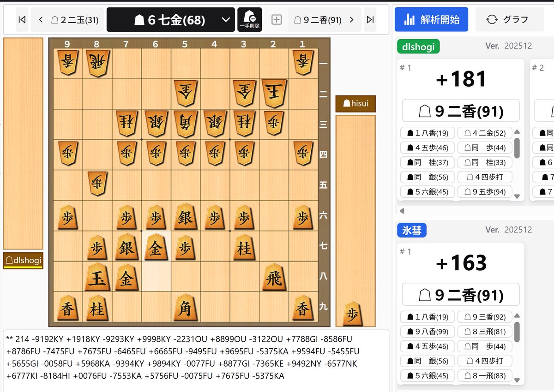Select the rook piece on 2八
The width and height of the screenshot is (554, 392).
pos(274,277)
